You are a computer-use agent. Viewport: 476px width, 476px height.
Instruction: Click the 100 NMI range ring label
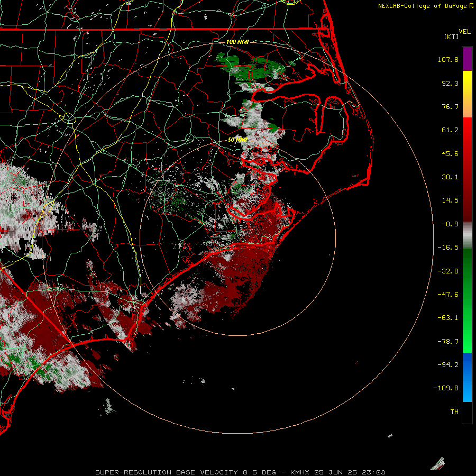(237, 42)
